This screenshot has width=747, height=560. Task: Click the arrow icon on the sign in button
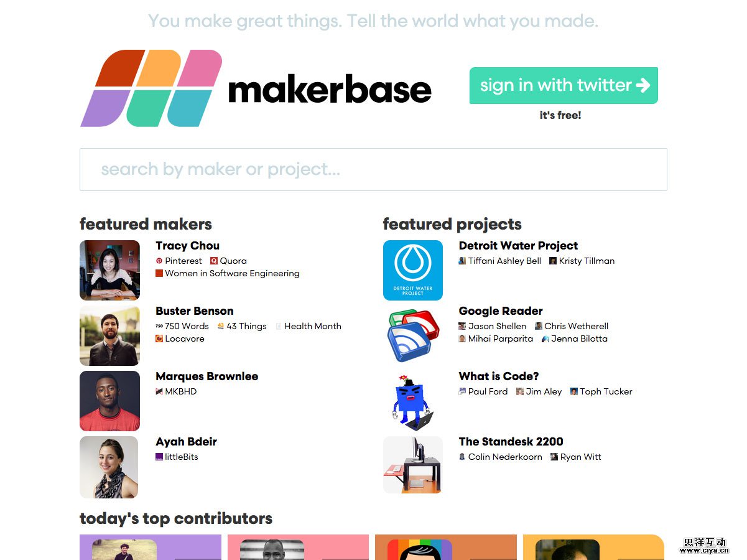[x=641, y=85]
